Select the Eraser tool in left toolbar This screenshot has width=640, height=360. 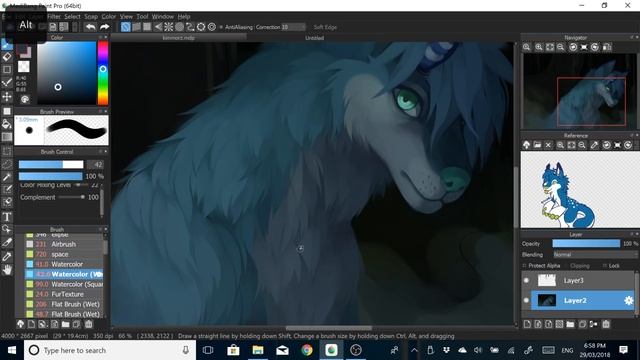tap(7, 57)
